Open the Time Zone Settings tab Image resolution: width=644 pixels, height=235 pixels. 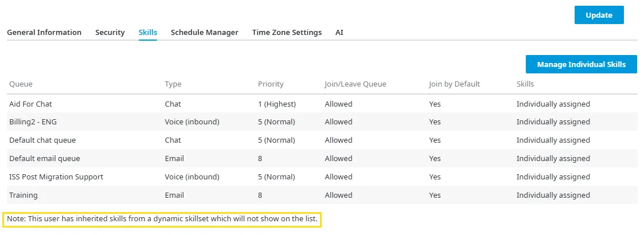point(287,32)
